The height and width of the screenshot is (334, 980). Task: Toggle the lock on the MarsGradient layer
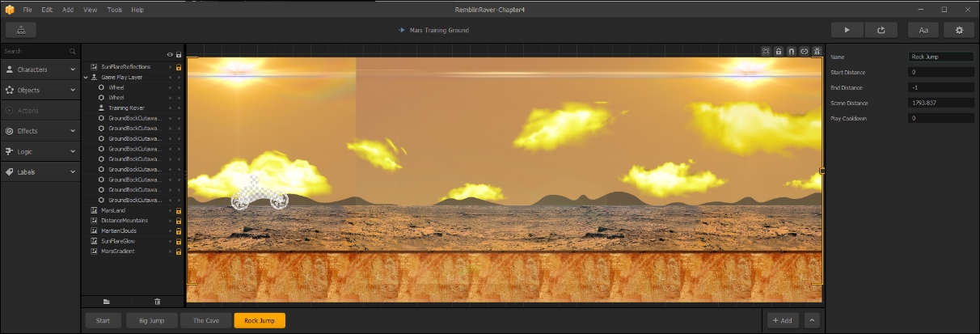click(x=179, y=252)
